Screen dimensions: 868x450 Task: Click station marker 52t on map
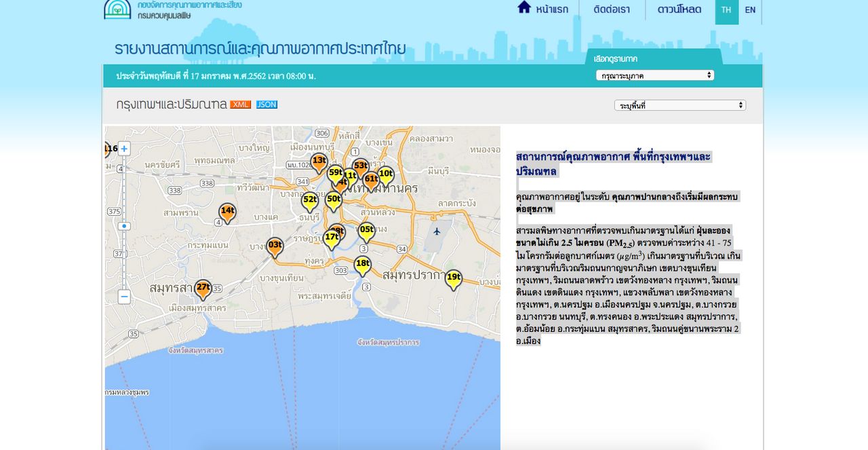(x=310, y=201)
